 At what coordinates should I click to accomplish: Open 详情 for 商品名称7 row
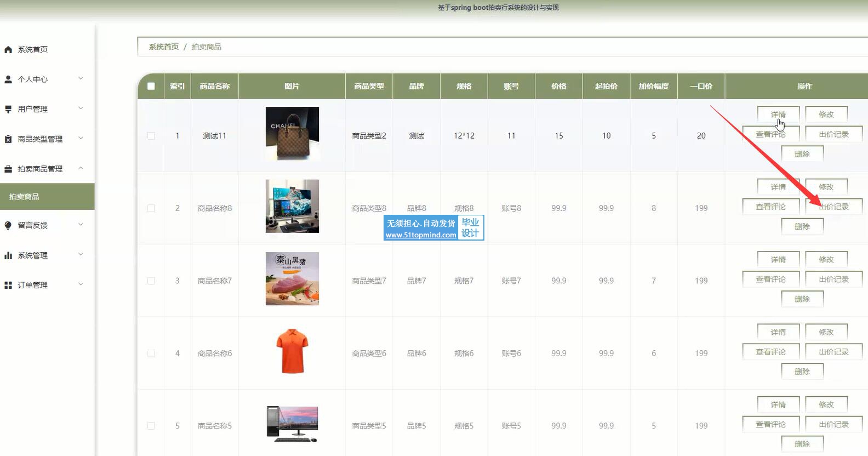[x=778, y=259]
